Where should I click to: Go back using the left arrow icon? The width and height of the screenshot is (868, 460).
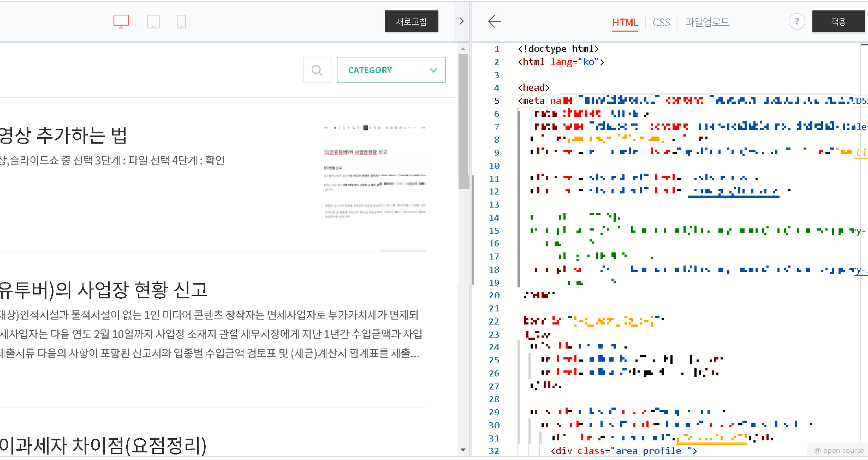495,21
